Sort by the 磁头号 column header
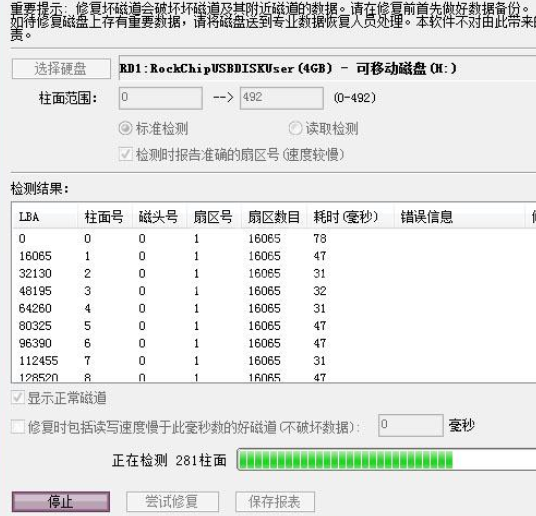The width and height of the screenshot is (536, 516). point(159,217)
